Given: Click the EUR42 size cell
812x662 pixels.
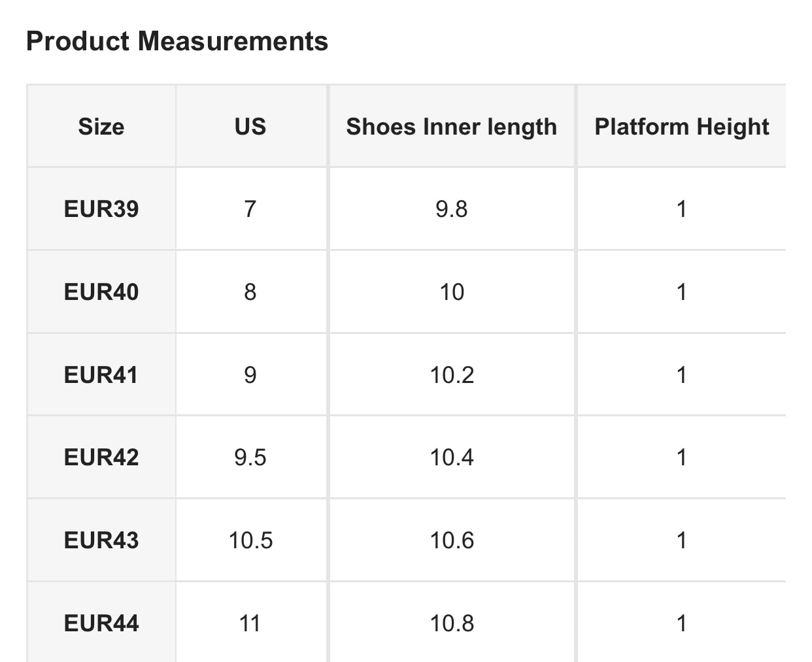Looking at the screenshot, I should click(101, 457).
